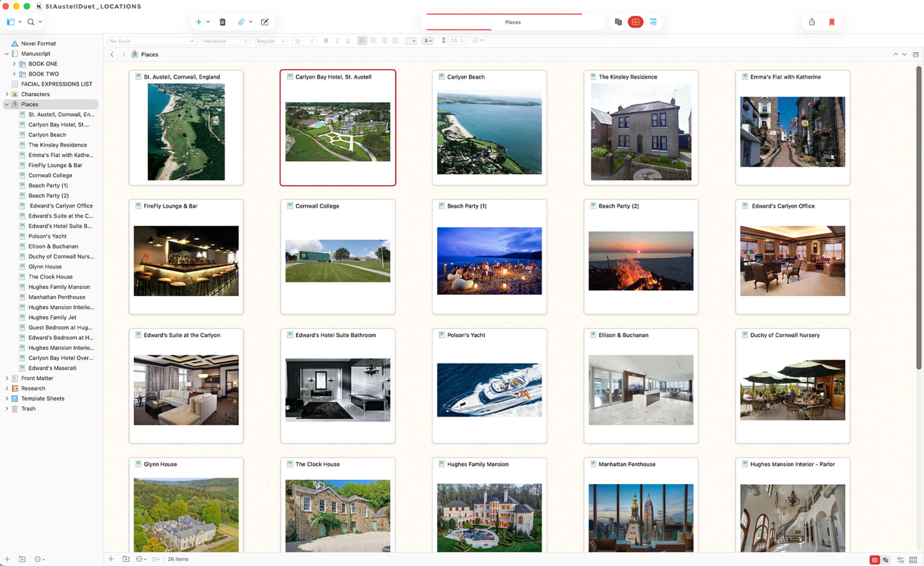
Task: Toggle bold formatting
Action: click(x=326, y=41)
